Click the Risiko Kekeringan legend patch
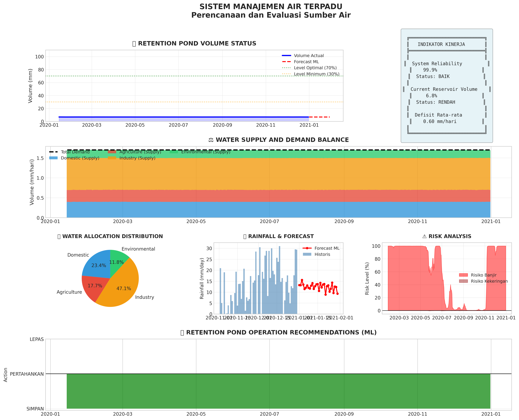The image size is (519, 420). [x=463, y=281]
